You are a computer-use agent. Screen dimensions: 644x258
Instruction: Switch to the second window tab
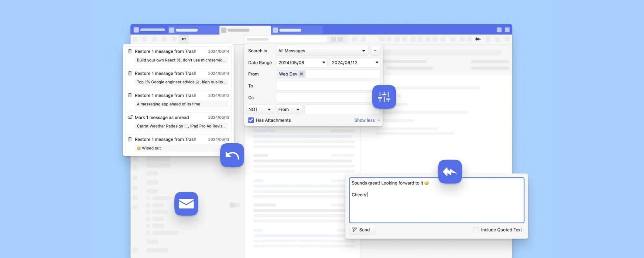[193, 30]
